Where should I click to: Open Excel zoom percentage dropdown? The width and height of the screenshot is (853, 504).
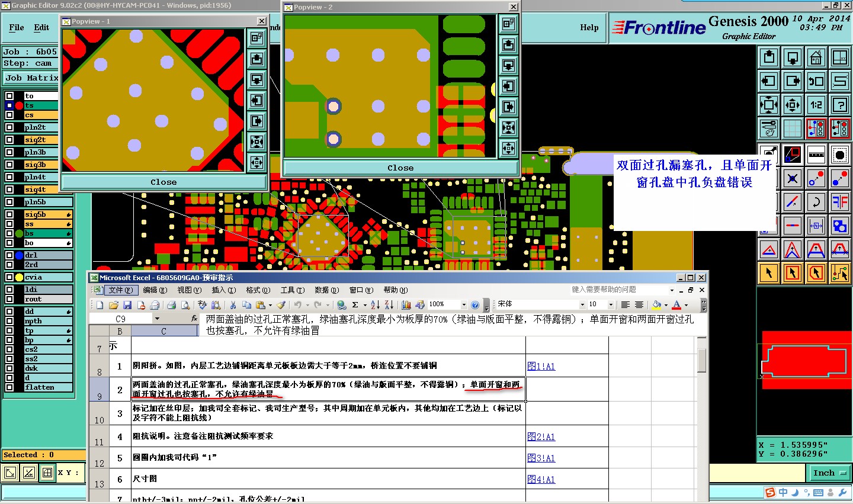(464, 305)
